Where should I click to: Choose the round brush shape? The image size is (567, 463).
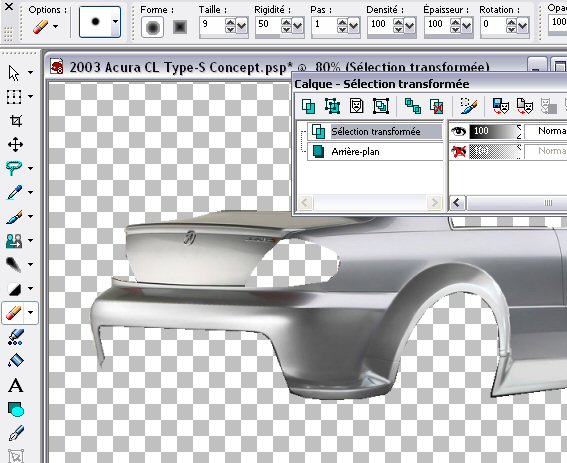coord(153,27)
